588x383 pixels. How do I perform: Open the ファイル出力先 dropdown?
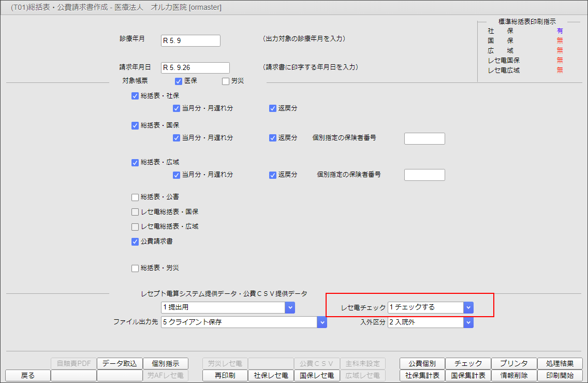(322, 322)
